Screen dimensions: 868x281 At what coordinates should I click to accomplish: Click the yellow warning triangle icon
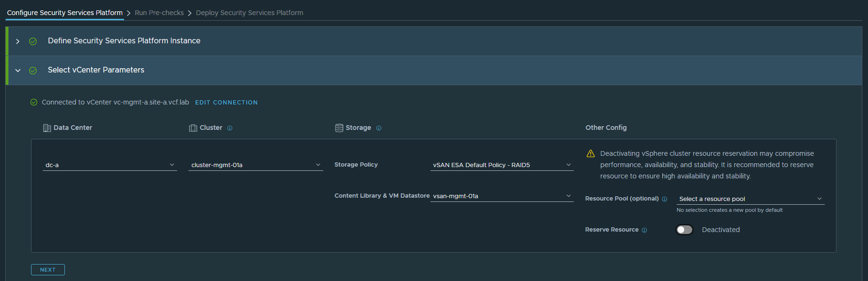[591, 154]
